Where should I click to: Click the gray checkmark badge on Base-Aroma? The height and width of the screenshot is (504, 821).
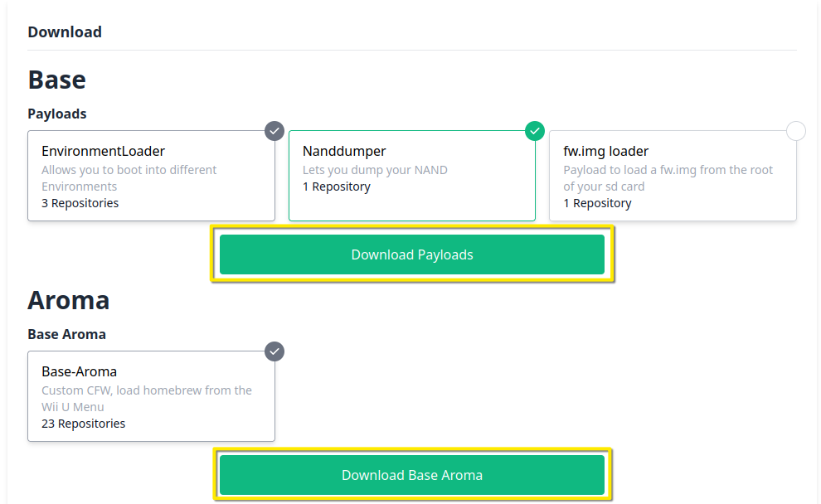(274, 351)
